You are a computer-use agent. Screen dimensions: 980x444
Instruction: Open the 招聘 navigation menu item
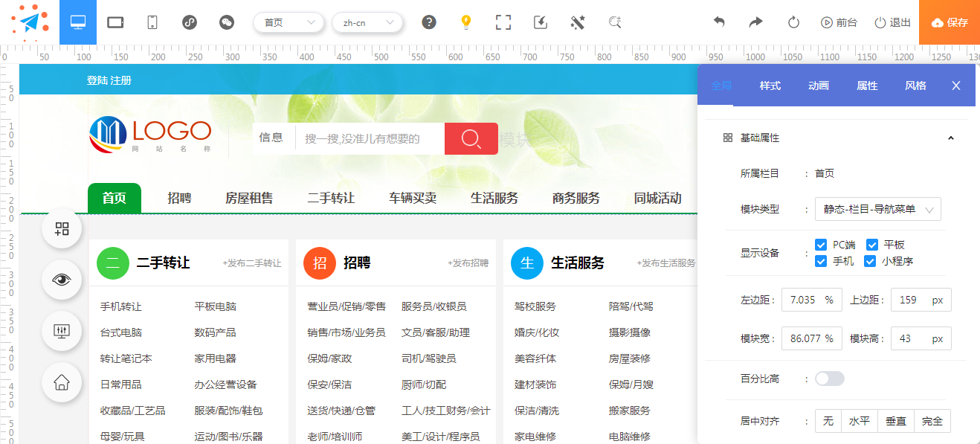point(178,198)
